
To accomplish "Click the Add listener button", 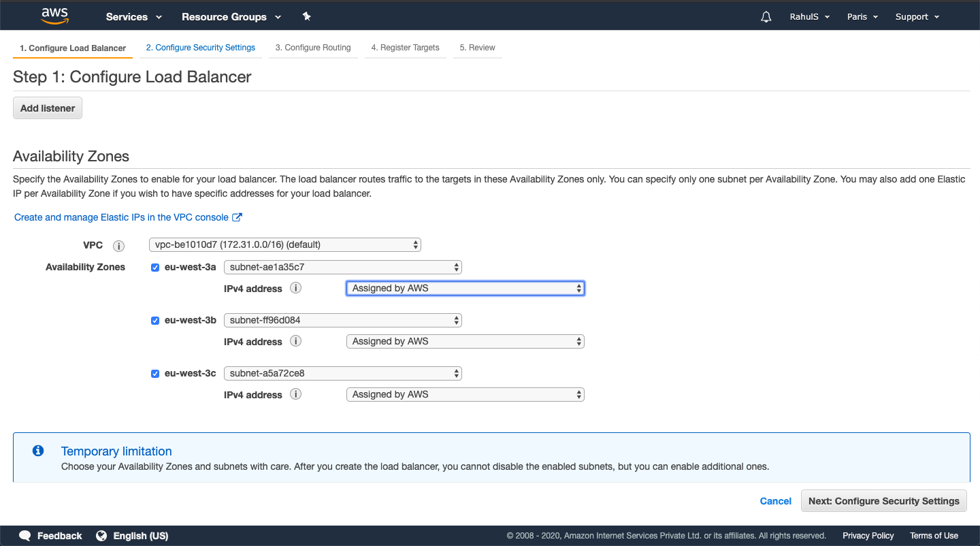I will click(47, 108).
